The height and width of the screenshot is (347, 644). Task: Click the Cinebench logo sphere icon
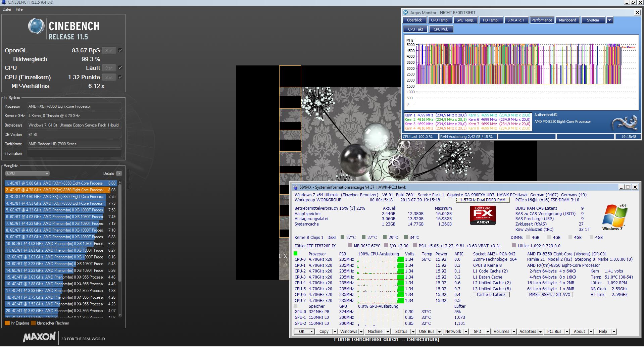pos(36,26)
